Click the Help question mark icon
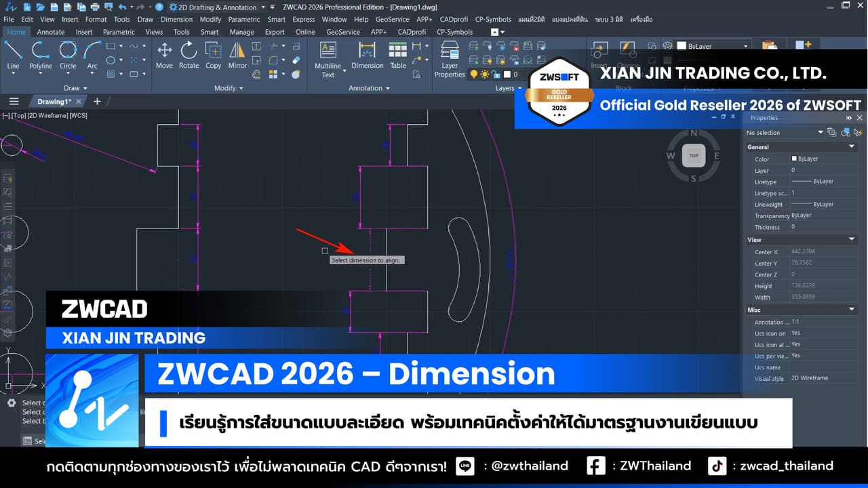 click(159, 7)
